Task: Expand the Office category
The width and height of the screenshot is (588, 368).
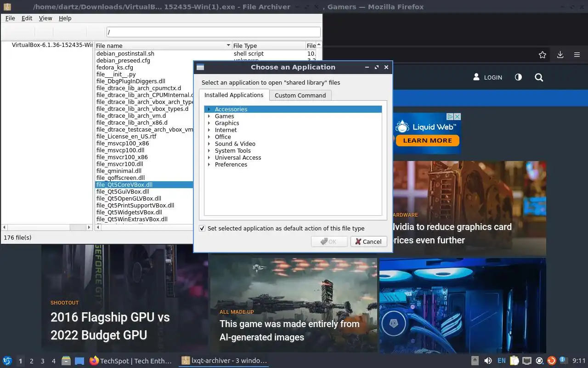Action: coord(209,137)
